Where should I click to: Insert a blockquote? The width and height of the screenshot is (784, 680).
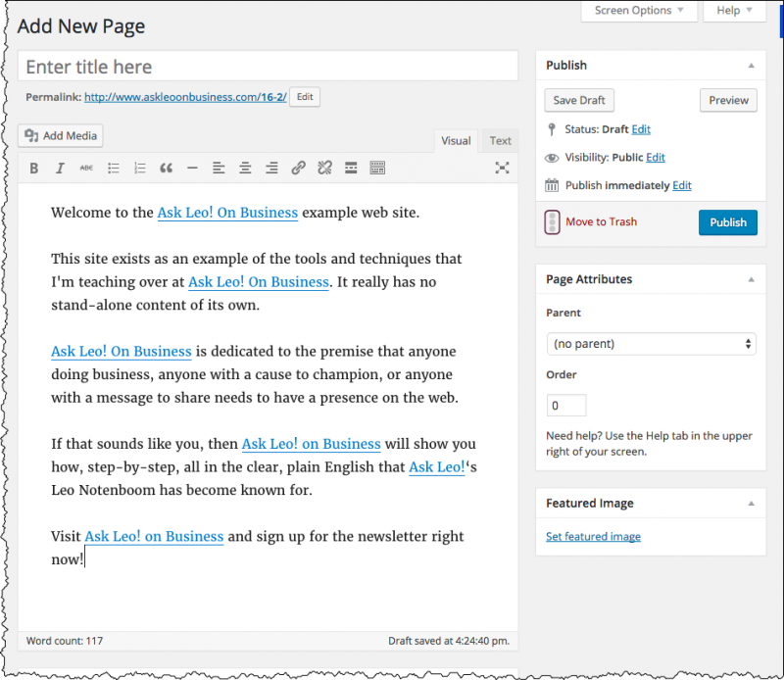166,168
